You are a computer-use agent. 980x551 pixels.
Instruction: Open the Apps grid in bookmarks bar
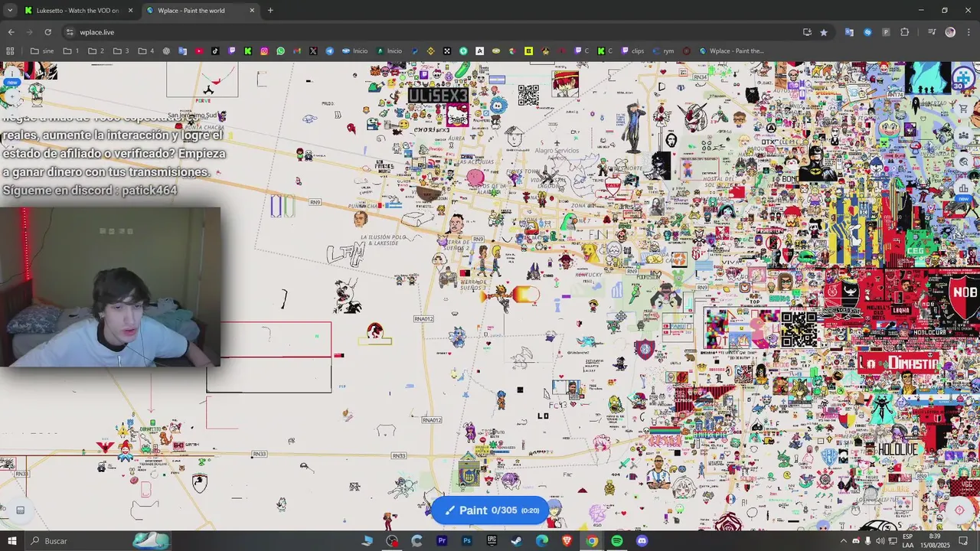(10, 51)
